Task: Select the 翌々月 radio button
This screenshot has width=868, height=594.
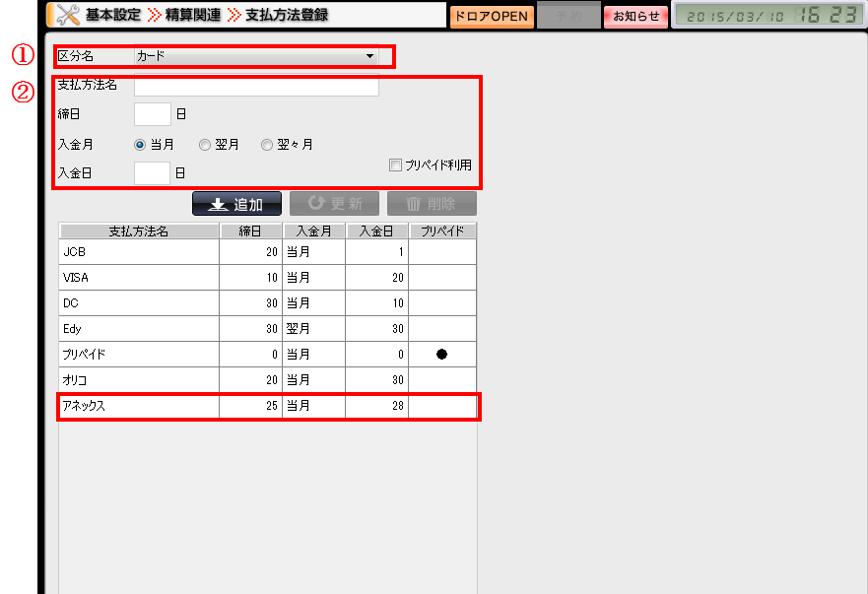Action: [267, 145]
